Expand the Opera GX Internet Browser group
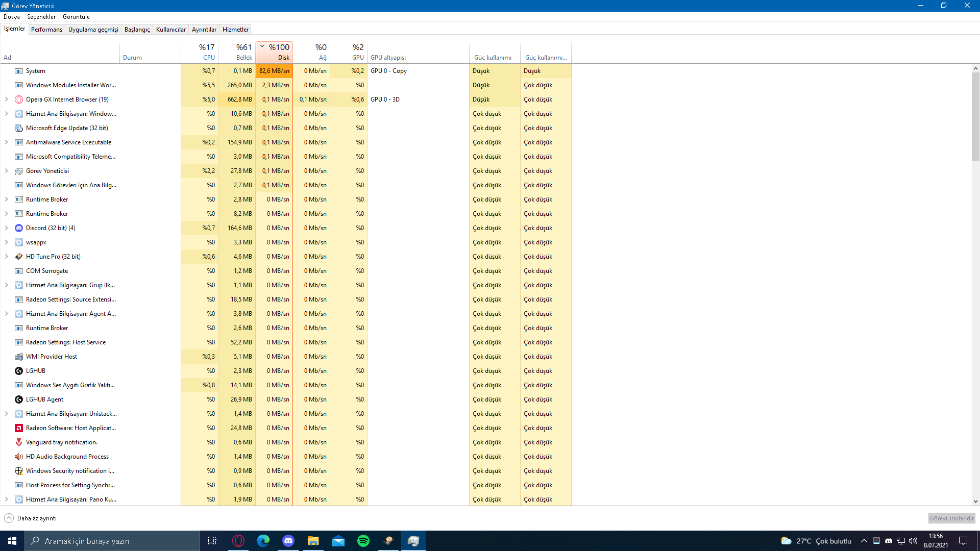The width and height of the screenshot is (980, 551). tap(6, 99)
